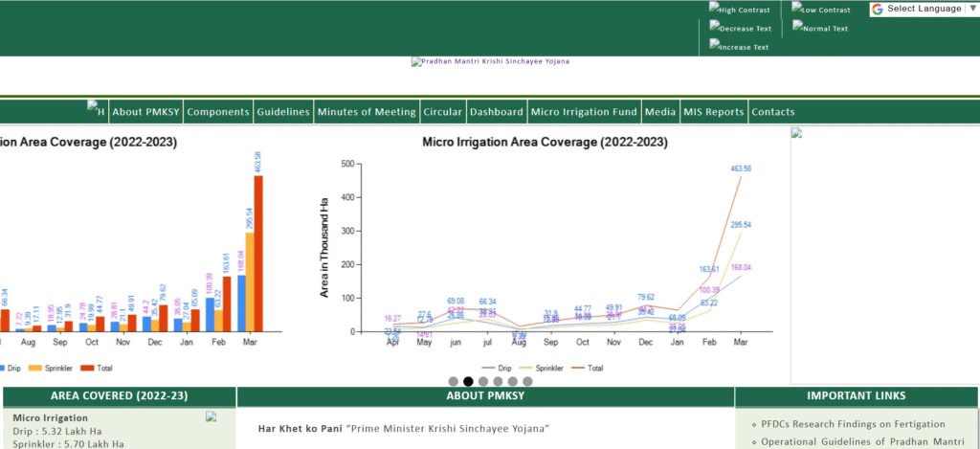Screen dimensions: 980x449
Task: Expand the About PMKSY menu
Action: point(146,112)
